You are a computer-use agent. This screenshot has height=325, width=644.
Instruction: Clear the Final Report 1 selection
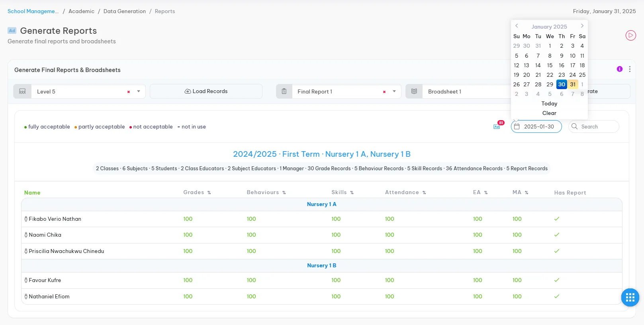click(x=384, y=92)
